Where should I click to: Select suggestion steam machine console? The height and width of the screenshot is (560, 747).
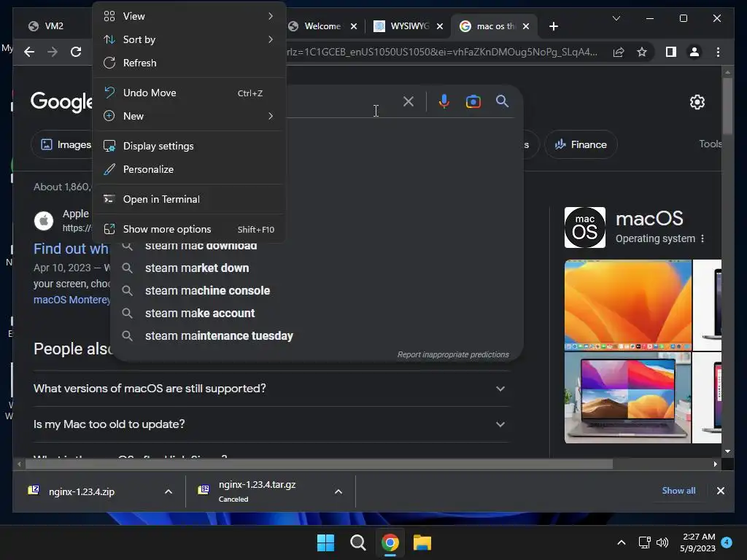pyautogui.click(x=317, y=290)
